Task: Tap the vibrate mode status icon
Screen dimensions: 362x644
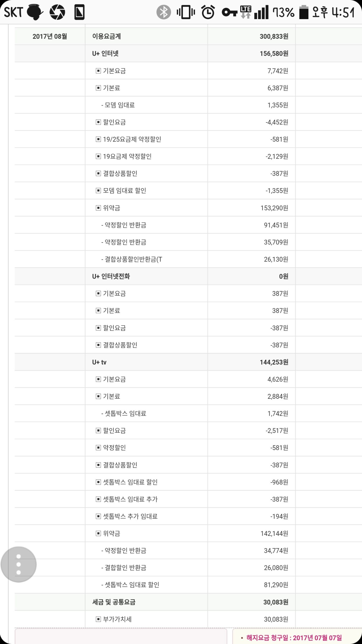Action: [x=186, y=12]
